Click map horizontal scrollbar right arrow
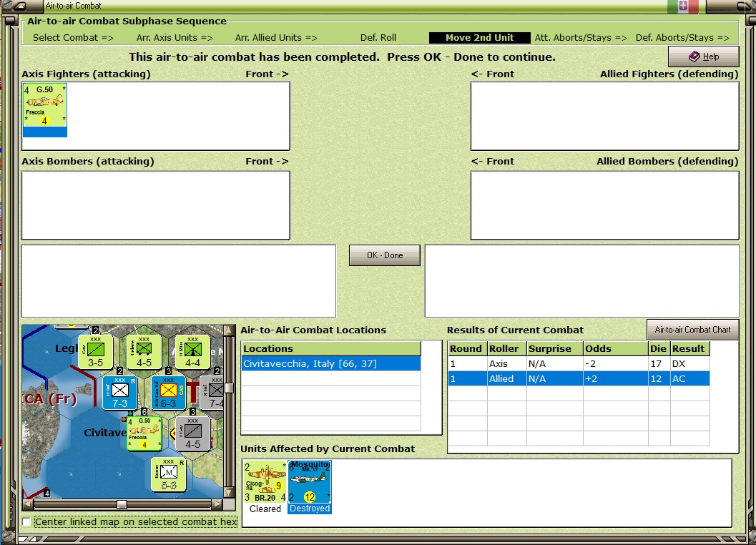 tap(217, 504)
